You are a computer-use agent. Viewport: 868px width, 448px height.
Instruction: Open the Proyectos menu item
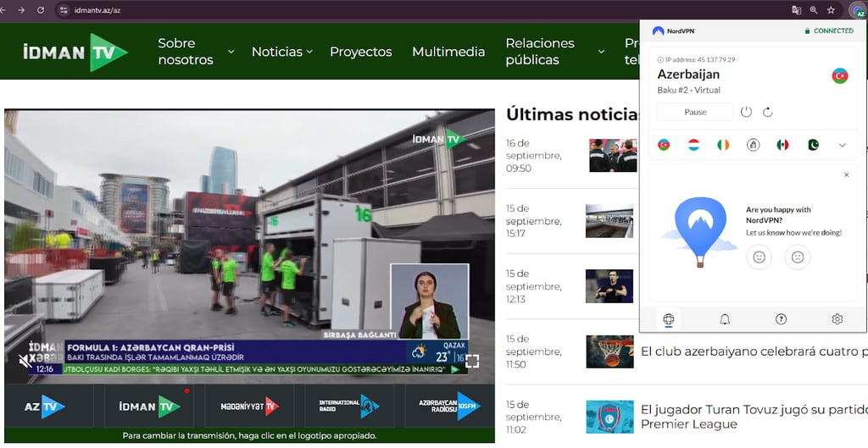point(361,52)
